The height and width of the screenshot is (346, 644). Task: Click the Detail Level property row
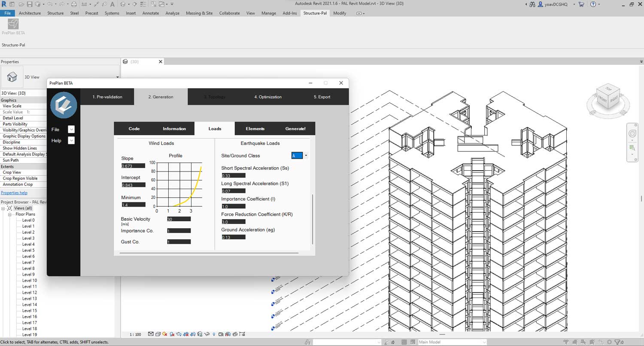click(24, 118)
